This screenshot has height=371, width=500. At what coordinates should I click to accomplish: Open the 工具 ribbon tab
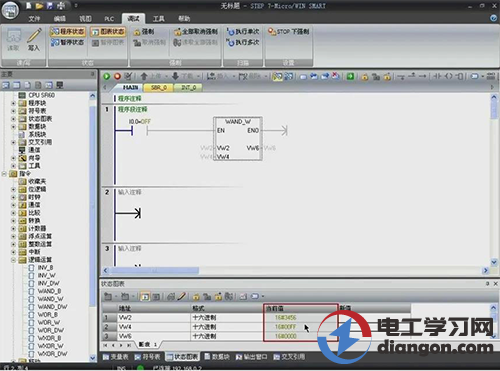pos(159,19)
